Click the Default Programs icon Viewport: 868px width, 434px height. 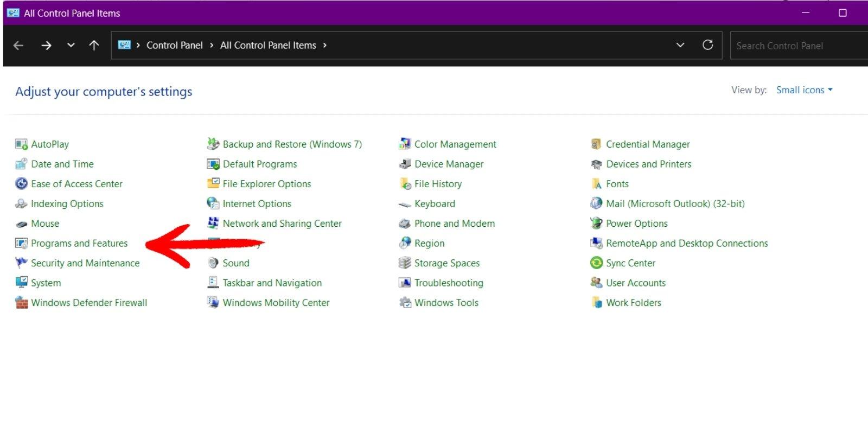(213, 164)
